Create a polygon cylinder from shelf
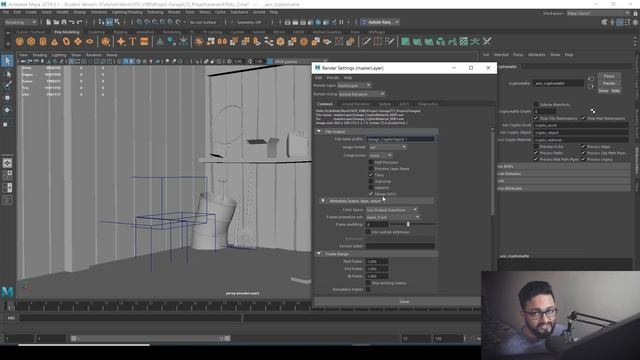The image size is (640, 360). pyautogui.click(x=43, y=42)
